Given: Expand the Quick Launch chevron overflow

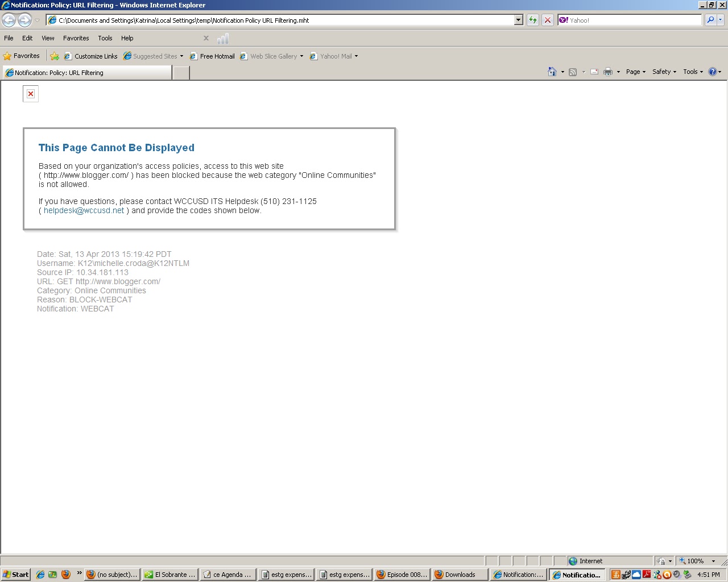Looking at the screenshot, I should click(79, 573).
